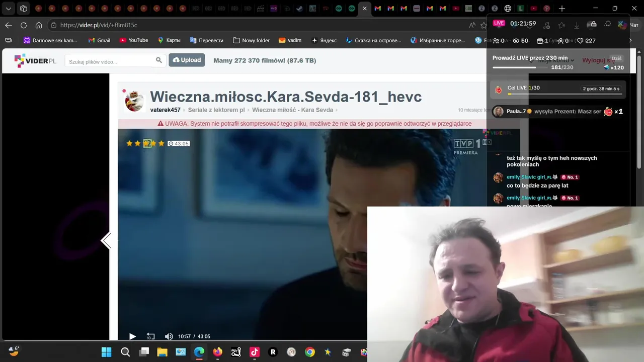Open the vadim bookmark
This screenshot has width=644, height=362.
click(x=290, y=40)
